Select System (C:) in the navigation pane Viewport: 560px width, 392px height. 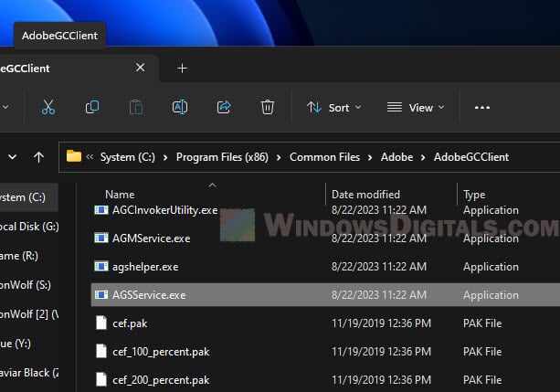(25, 196)
